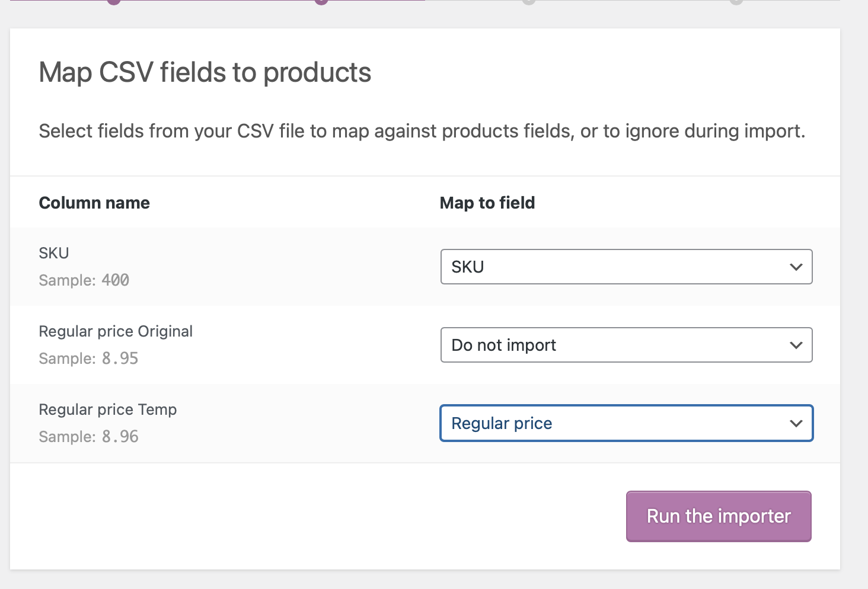Click the "Column name" table header
The image size is (868, 589).
(94, 203)
